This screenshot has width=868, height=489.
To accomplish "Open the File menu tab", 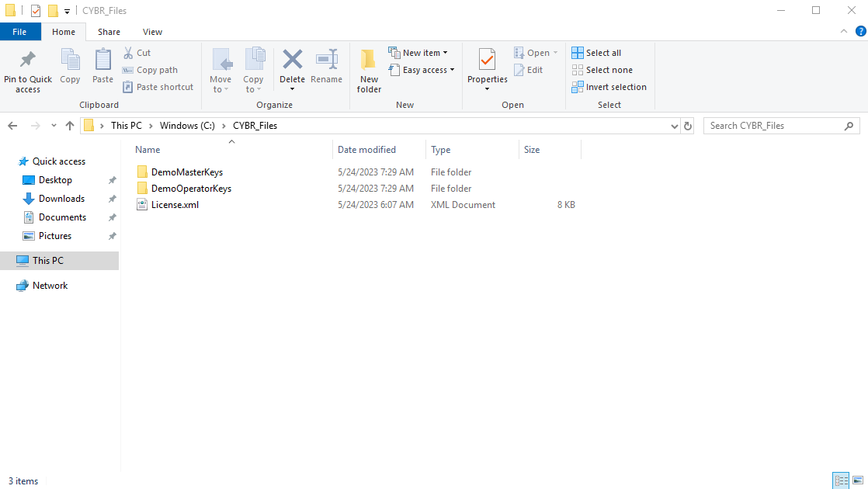I will (x=20, y=32).
